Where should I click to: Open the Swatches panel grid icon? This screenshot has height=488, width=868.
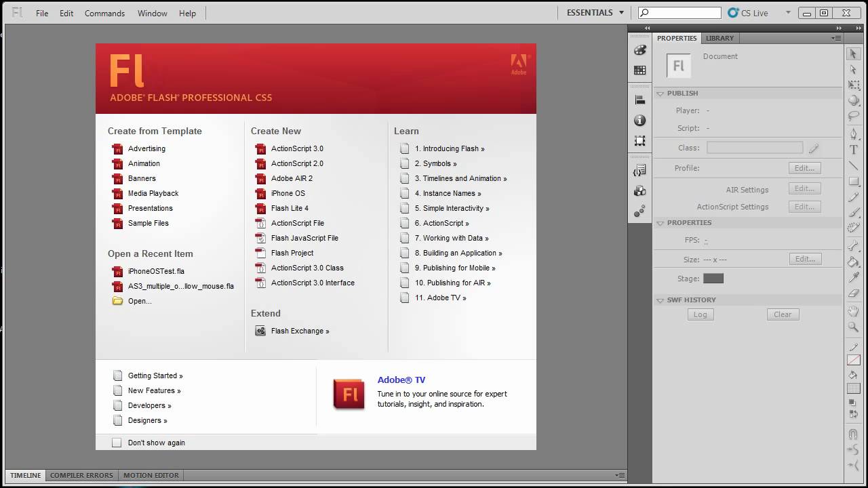coord(639,70)
